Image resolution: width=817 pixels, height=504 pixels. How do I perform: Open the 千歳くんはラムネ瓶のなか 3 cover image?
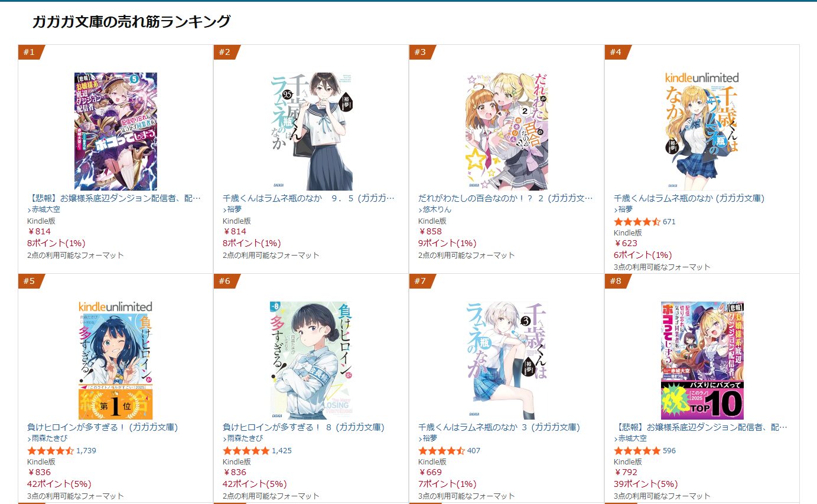click(507, 360)
